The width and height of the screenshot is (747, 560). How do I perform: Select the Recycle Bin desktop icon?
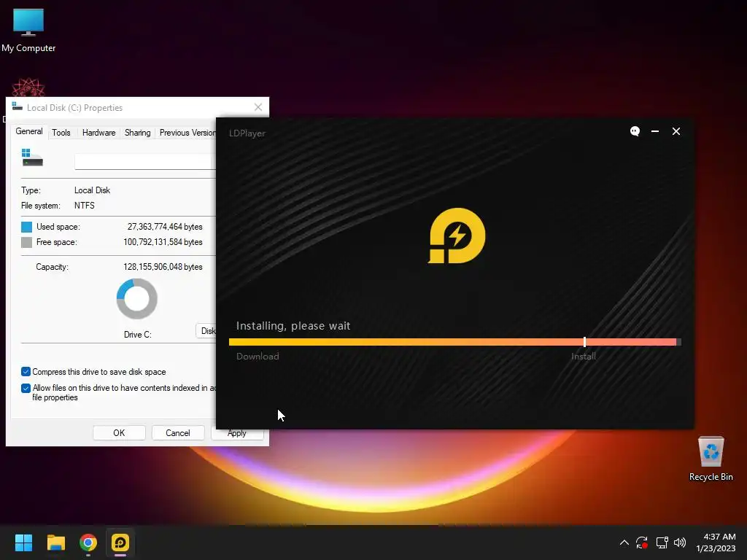(x=711, y=459)
